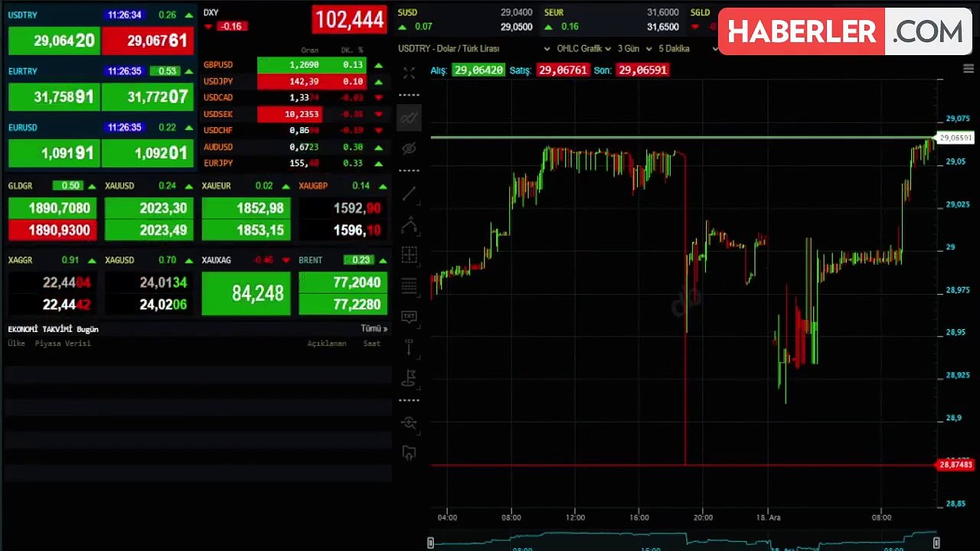Select the USDJPY row

coord(294,81)
